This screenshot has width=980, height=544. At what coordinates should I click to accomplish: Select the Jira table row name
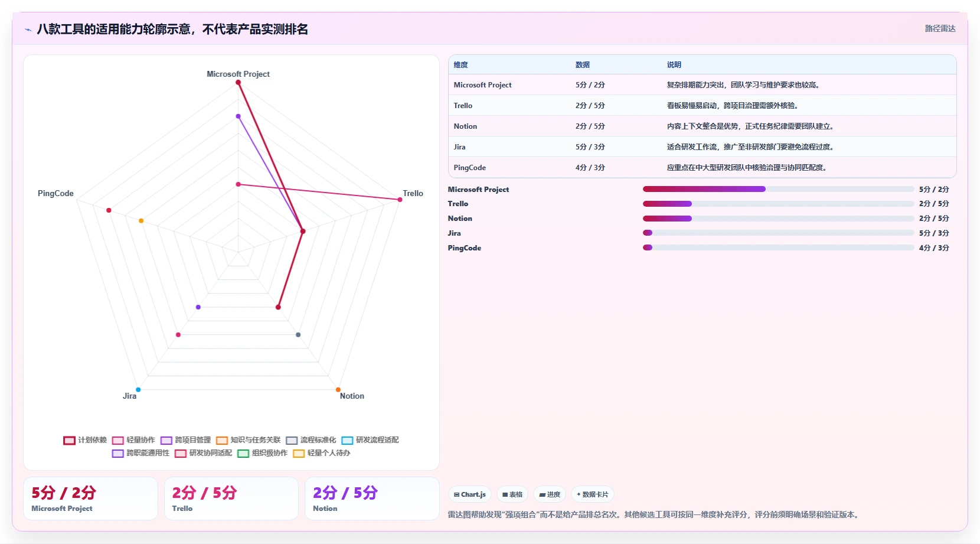[459, 147]
